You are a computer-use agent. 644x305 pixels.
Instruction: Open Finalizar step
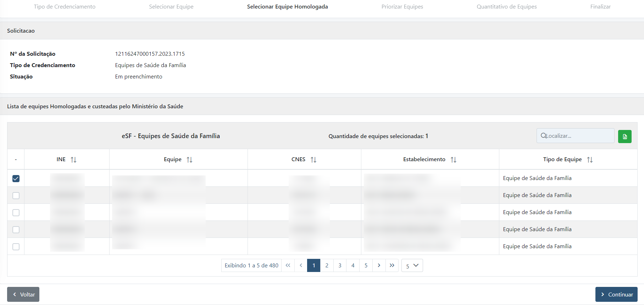[x=600, y=7]
